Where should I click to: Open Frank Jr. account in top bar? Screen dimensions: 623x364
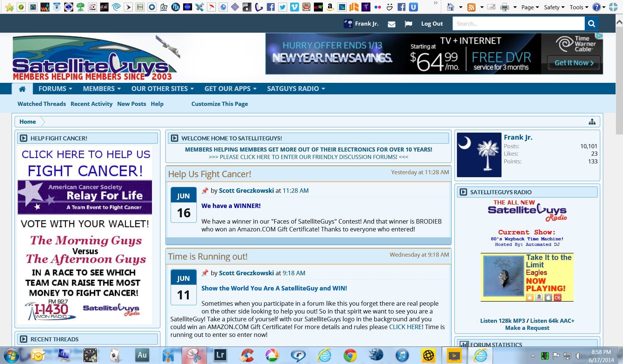tap(361, 24)
